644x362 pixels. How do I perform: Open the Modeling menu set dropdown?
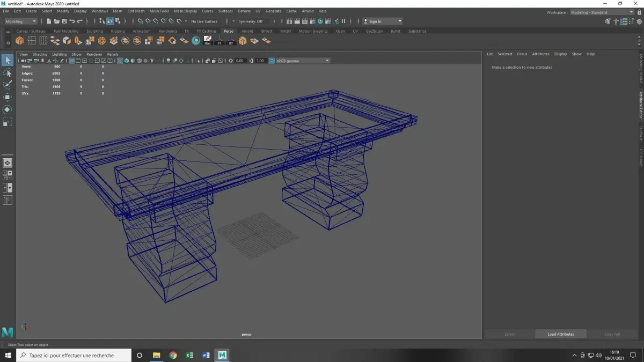(20, 21)
